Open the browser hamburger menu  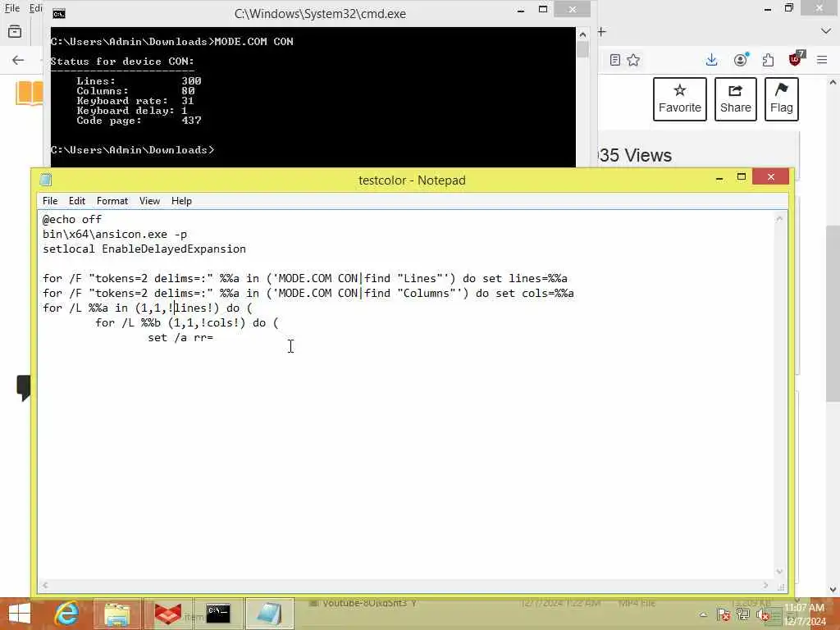click(x=822, y=60)
